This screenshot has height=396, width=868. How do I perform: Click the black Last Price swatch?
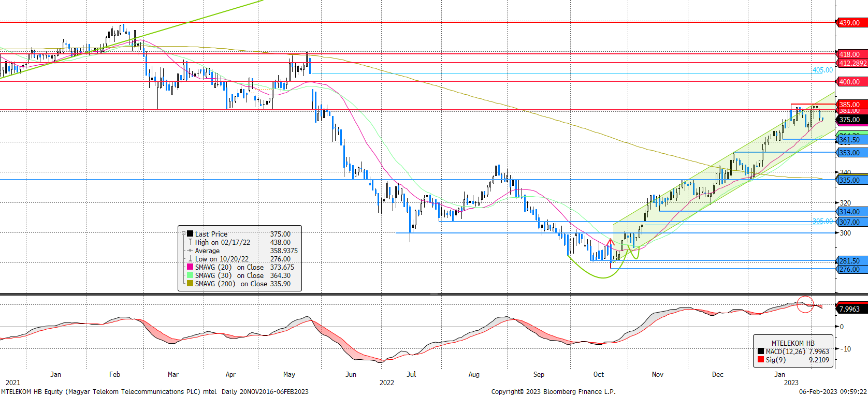[x=190, y=234]
